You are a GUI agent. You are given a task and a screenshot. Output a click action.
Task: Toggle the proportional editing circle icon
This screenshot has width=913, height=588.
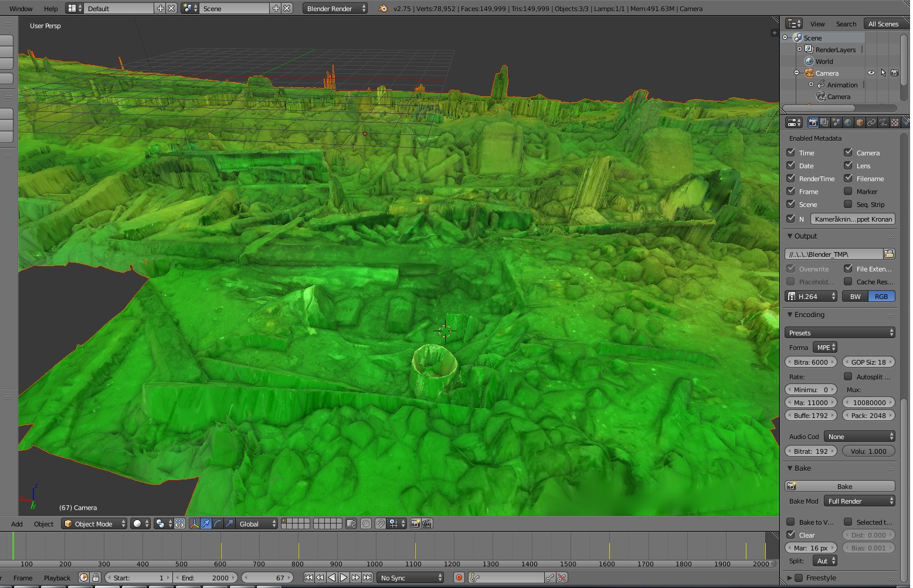coord(366,524)
